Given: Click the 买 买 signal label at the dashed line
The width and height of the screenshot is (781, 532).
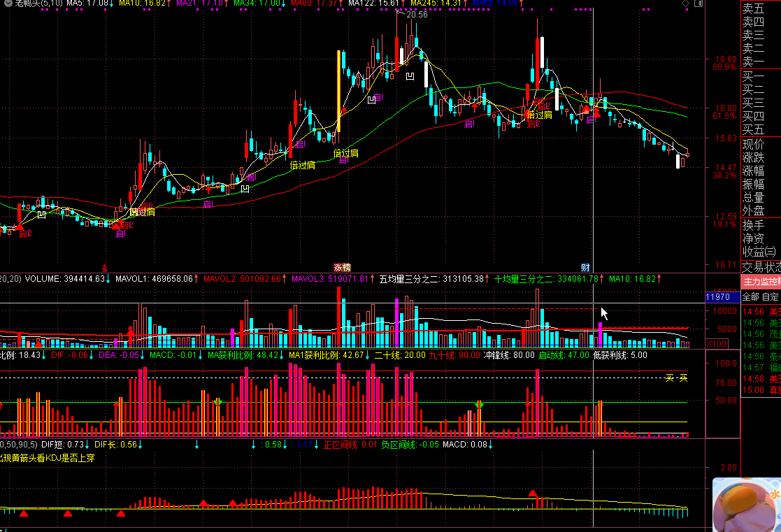Looking at the screenshot, I should click(x=676, y=378).
